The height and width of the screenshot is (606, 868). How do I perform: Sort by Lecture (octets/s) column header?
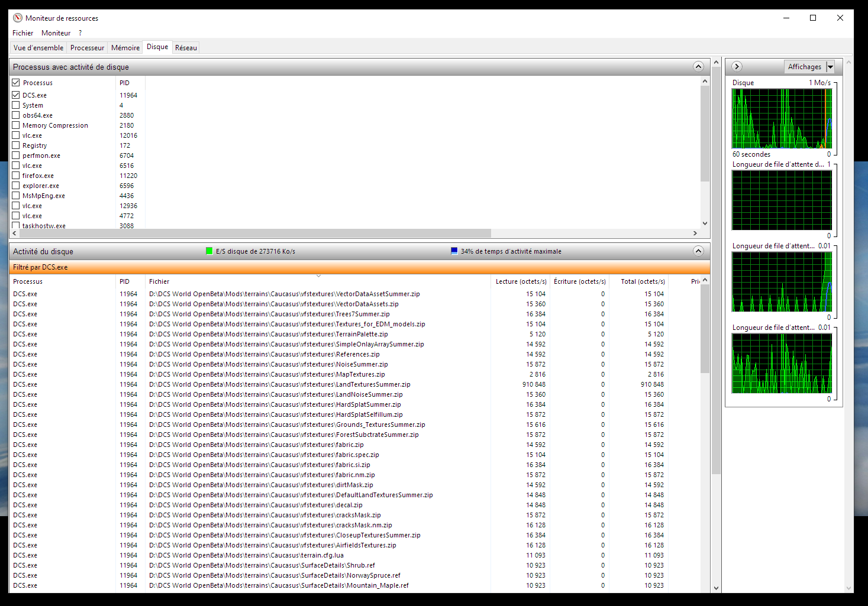tap(521, 281)
